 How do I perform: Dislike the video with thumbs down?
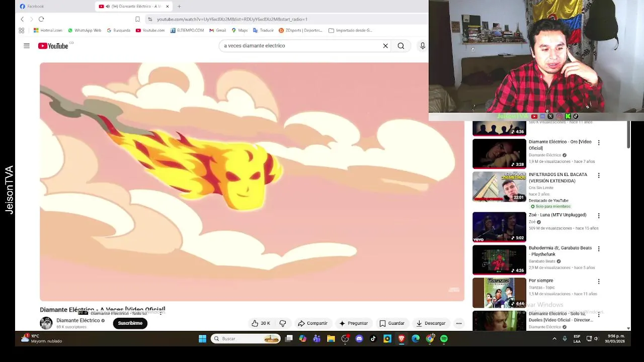click(x=283, y=323)
